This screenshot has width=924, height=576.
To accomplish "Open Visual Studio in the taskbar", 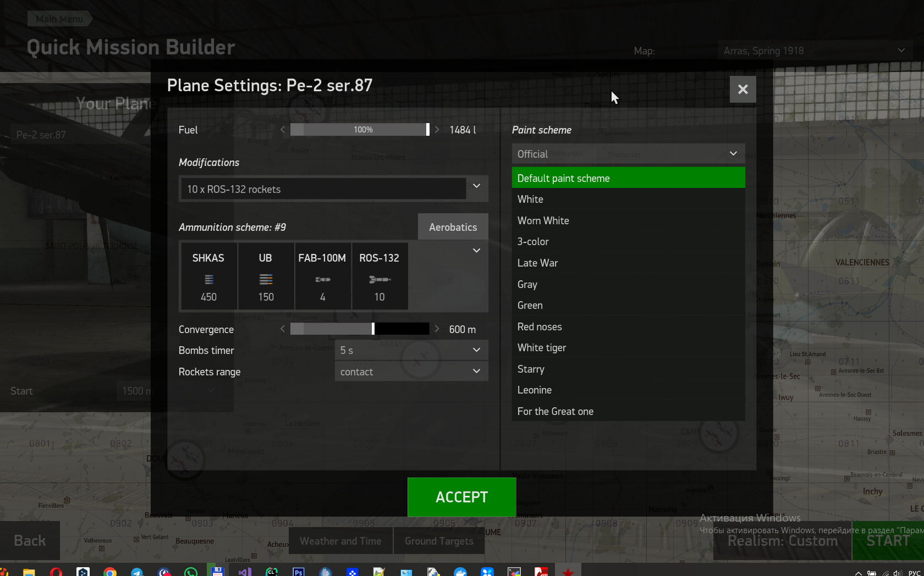I will click(245, 572).
